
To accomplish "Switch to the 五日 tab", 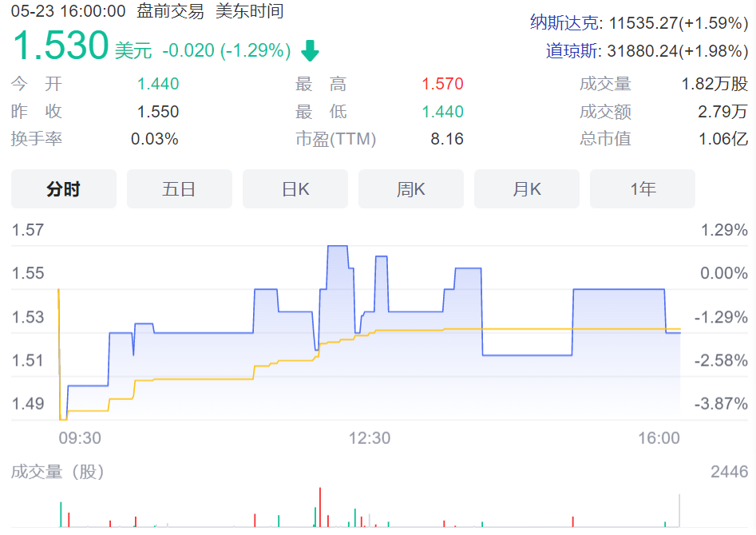I will [x=180, y=189].
